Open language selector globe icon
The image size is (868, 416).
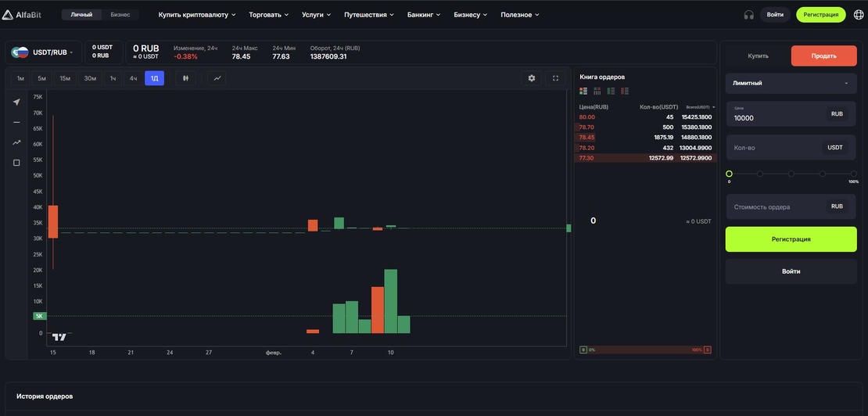(859, 15)
